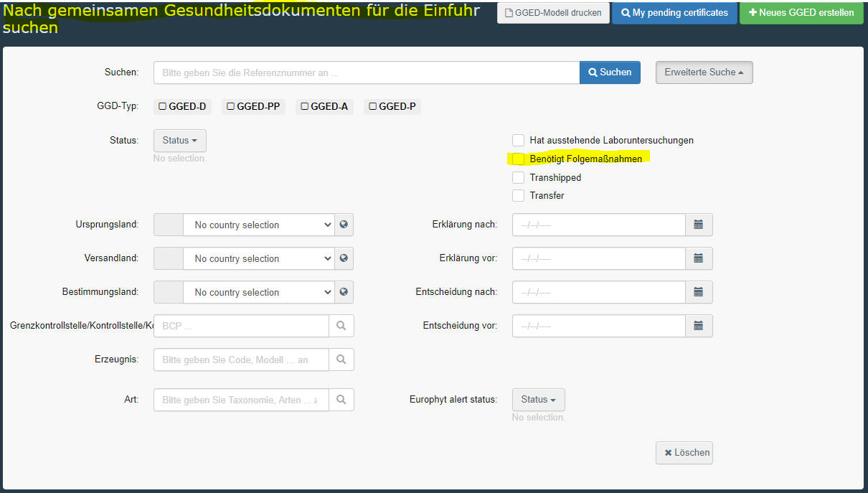Click the Entscheidung vor date field

point(599,326)
